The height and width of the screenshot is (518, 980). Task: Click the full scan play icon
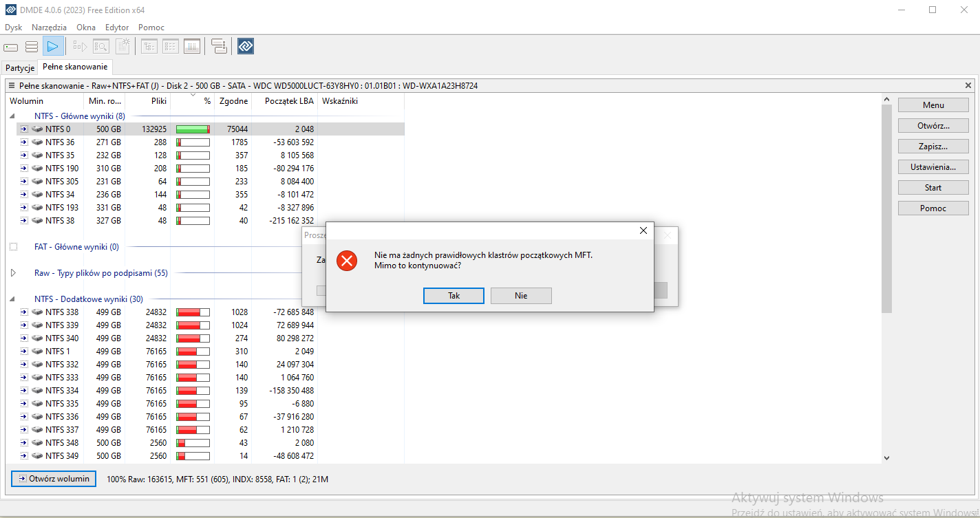point(53,46)
